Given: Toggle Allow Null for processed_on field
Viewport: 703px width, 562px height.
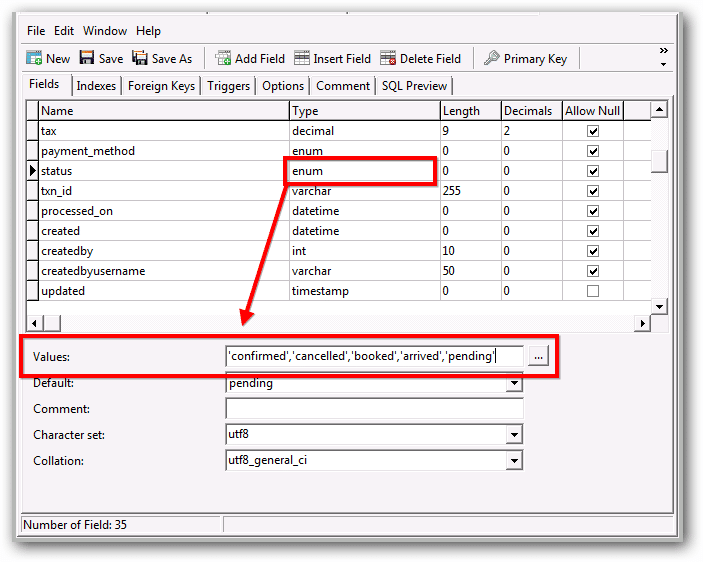Looking at the screenshot, I should coord(593,211).
